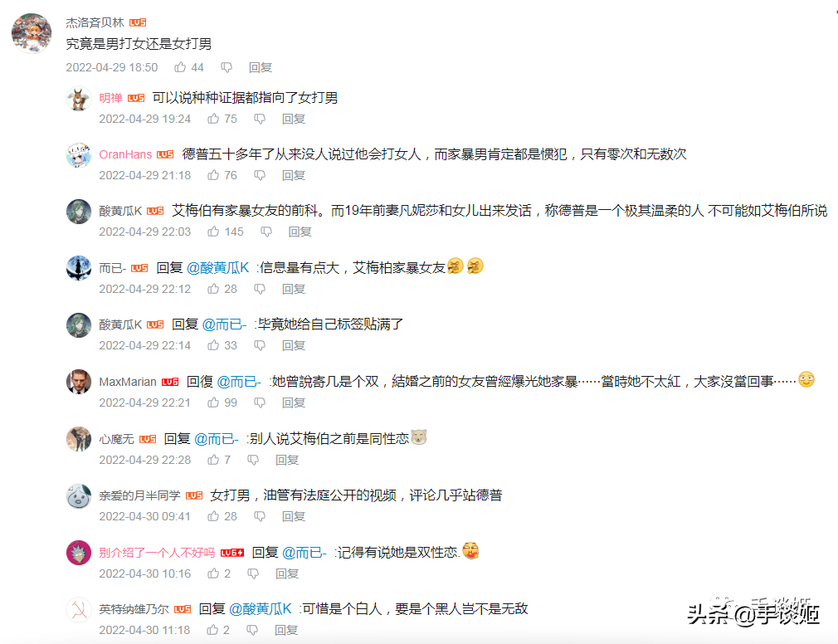Thumbs up the comment with 145 likes

(213, 232)
